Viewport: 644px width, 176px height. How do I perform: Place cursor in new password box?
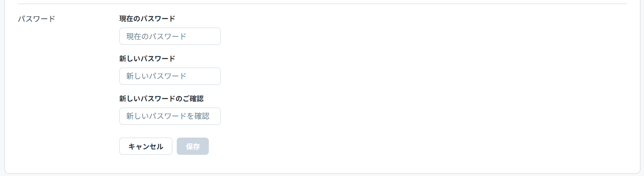[170, 76]
